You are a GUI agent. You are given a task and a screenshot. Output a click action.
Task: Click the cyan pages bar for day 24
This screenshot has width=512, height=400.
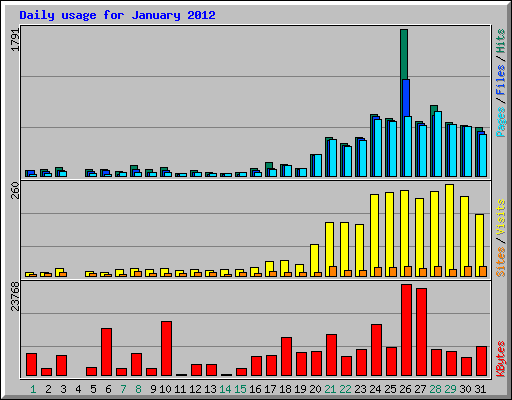[x=378, y=148]
